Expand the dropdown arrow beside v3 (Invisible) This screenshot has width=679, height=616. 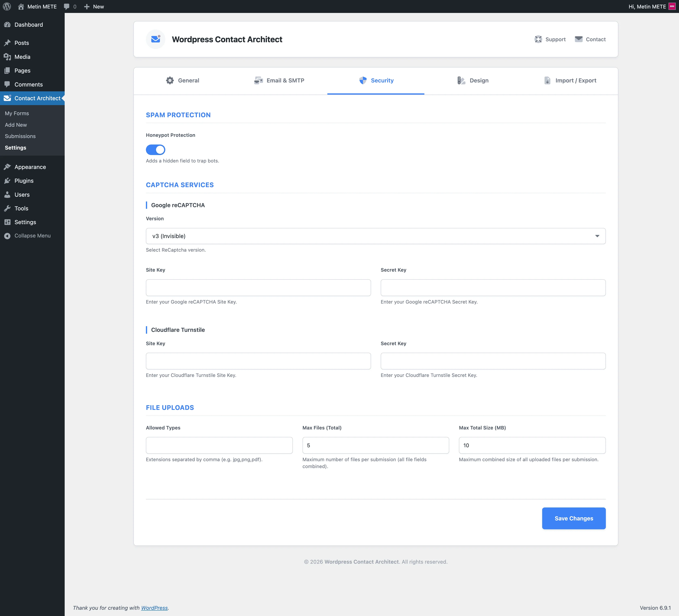click(597, 236)
